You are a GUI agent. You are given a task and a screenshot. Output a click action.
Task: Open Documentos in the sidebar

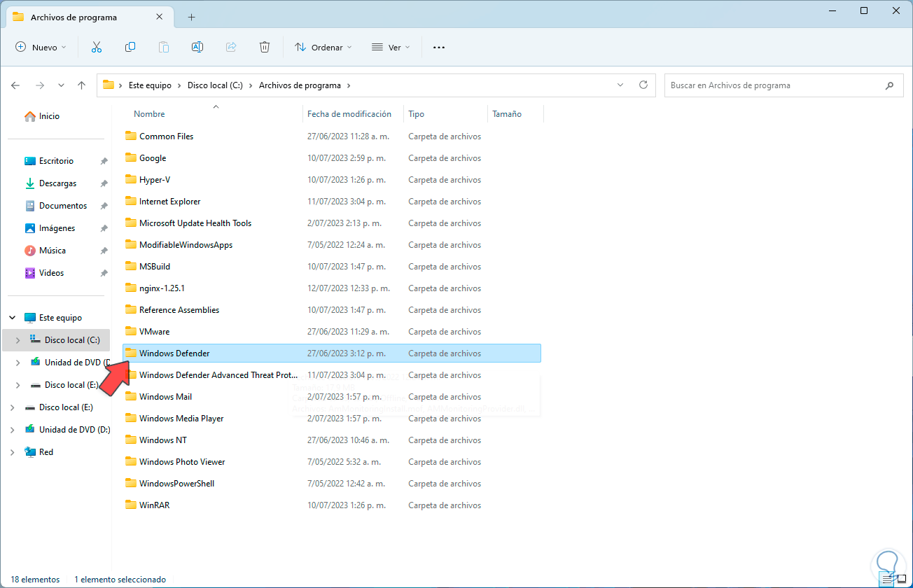[63, 206]
